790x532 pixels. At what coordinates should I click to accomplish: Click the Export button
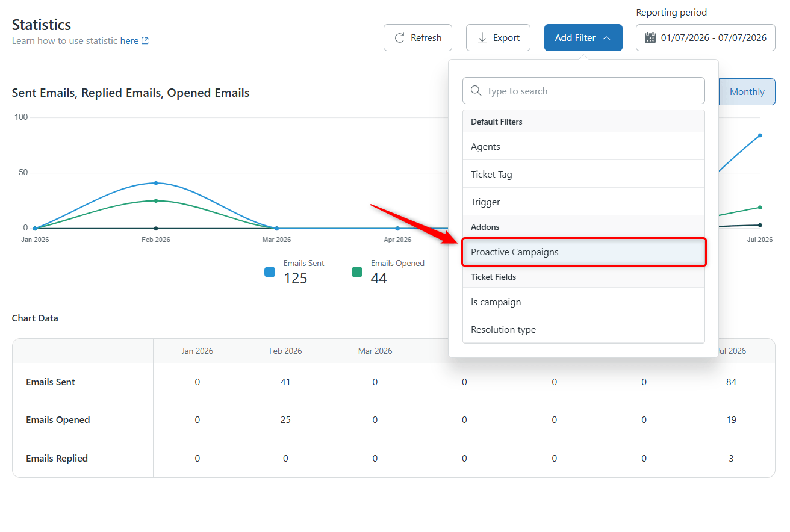coord(498,37)
